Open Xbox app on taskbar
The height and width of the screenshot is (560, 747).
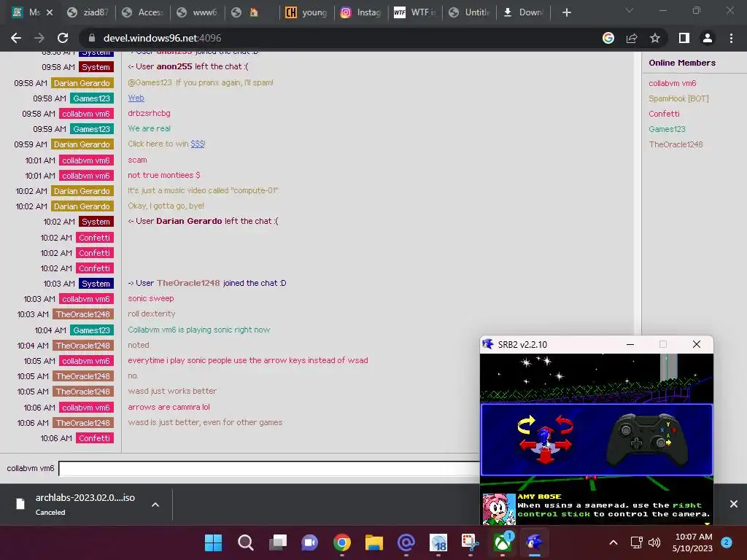coord(503,542)
